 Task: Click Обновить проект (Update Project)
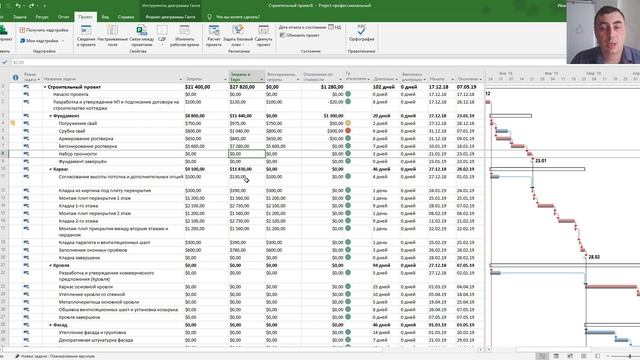300,35
